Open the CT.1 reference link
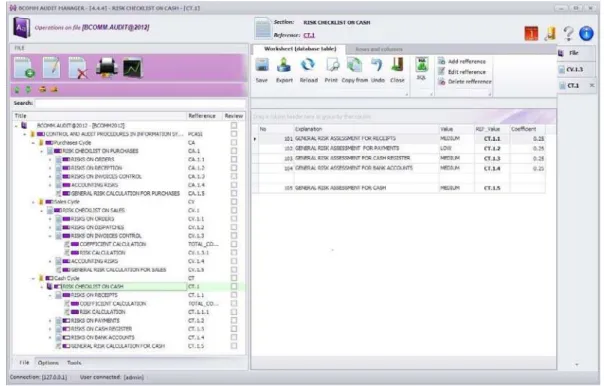Screen dimensions: 604x386 [x=309, y=35]
